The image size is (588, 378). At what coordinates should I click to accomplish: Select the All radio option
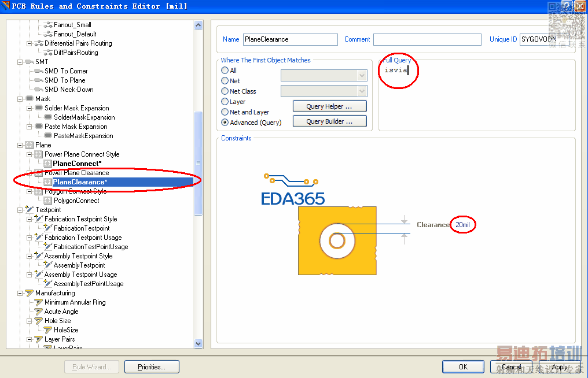225,71
